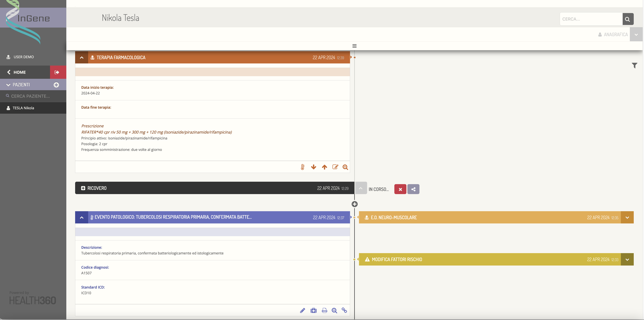
Task: Select patient TESLA Nikola in the sidebar
Action: coord(33,108)
